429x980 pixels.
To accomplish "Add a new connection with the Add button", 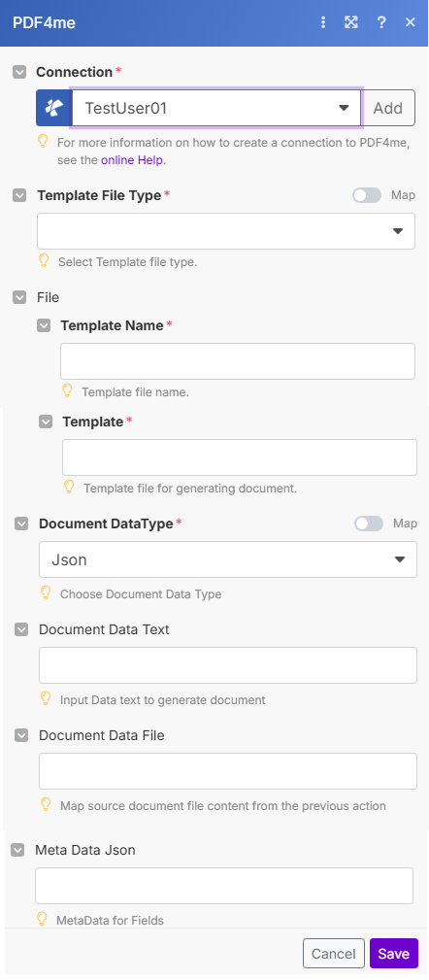I will tap(388, 108).
